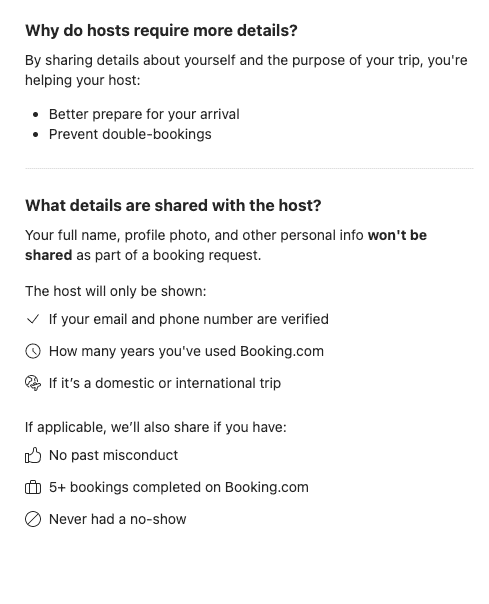Click the thumbs-up icon for no misconduct
This screenshot has height=604, width=489.
(x=33, y=455)
